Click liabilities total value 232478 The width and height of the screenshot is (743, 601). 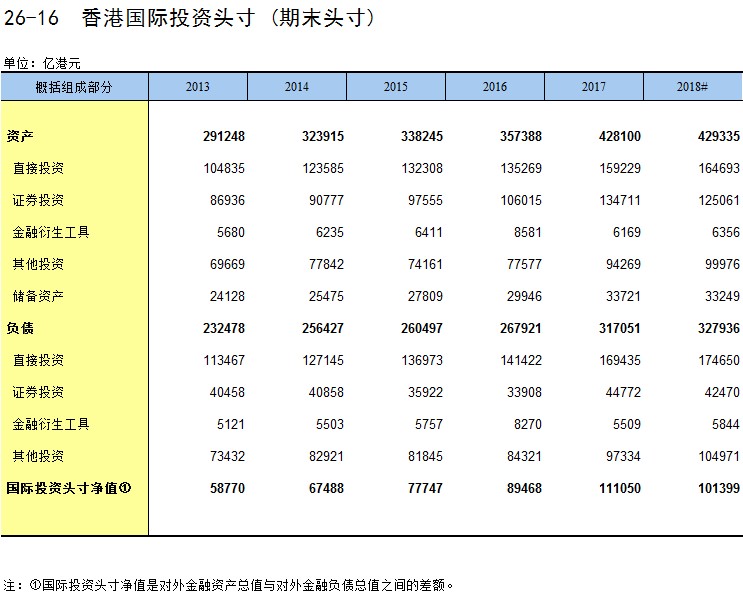tap(224, 328)
